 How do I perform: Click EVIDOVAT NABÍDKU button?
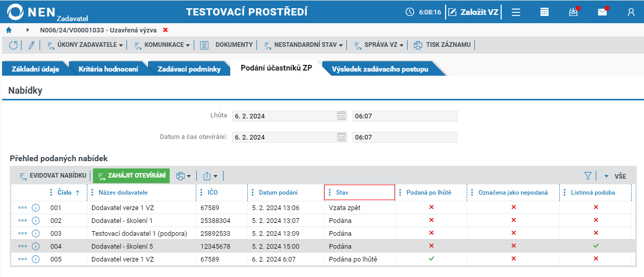(52, 176)
